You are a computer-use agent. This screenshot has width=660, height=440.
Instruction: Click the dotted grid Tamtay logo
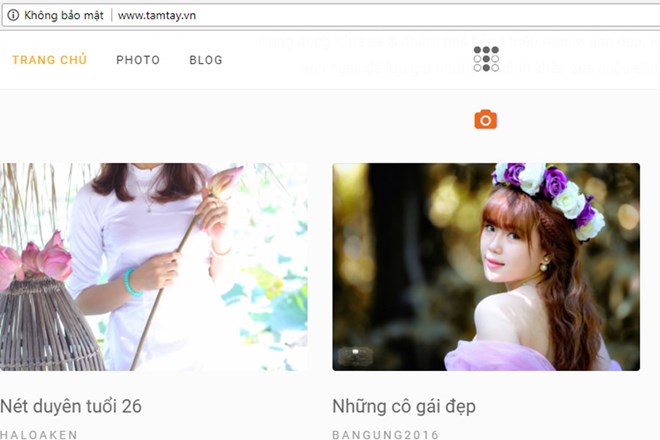coord(486,59)
